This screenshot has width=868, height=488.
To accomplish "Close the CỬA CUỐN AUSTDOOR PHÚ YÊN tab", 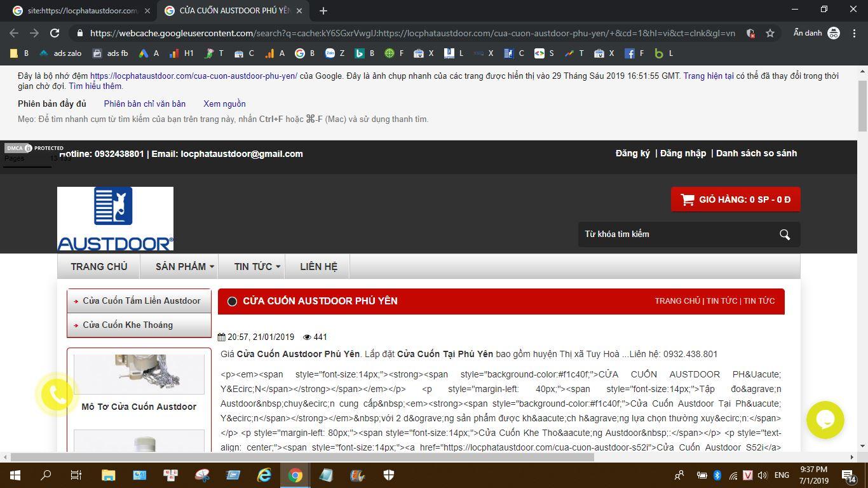I will tap(299, 11).
